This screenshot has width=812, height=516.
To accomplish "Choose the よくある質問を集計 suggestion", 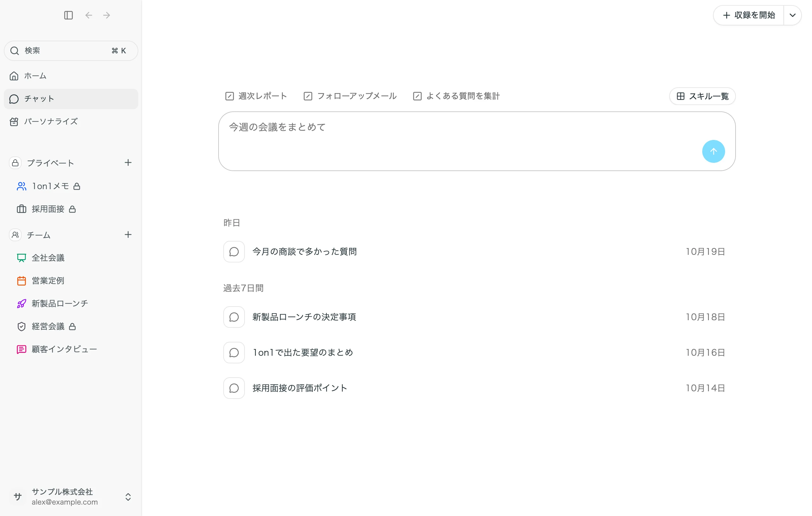I will click(x=456, y=96).
